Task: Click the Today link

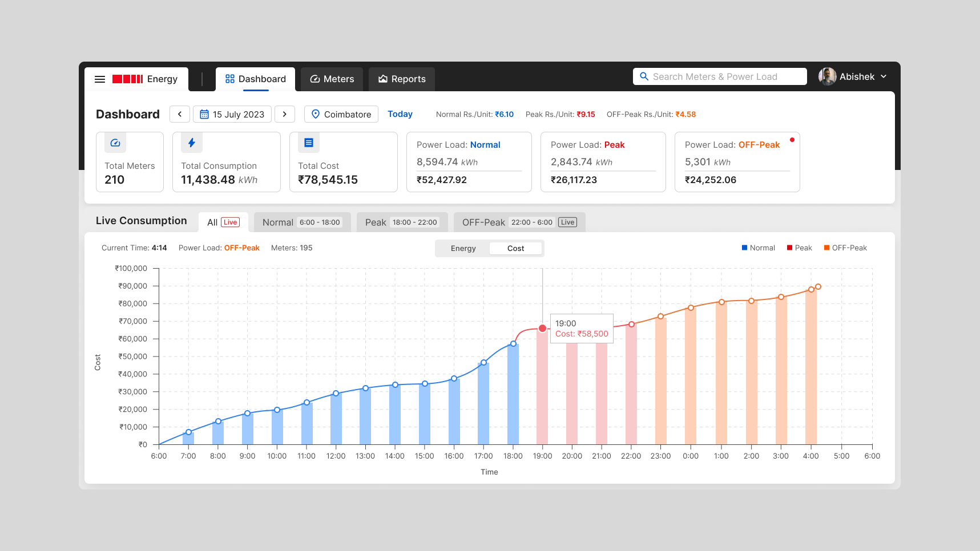Action: pos(400,114)
